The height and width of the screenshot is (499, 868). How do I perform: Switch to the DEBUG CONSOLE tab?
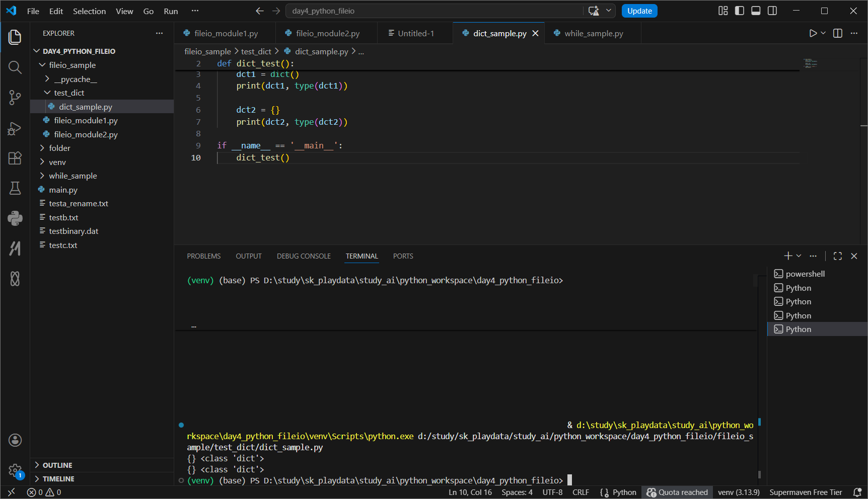[304, 256]
